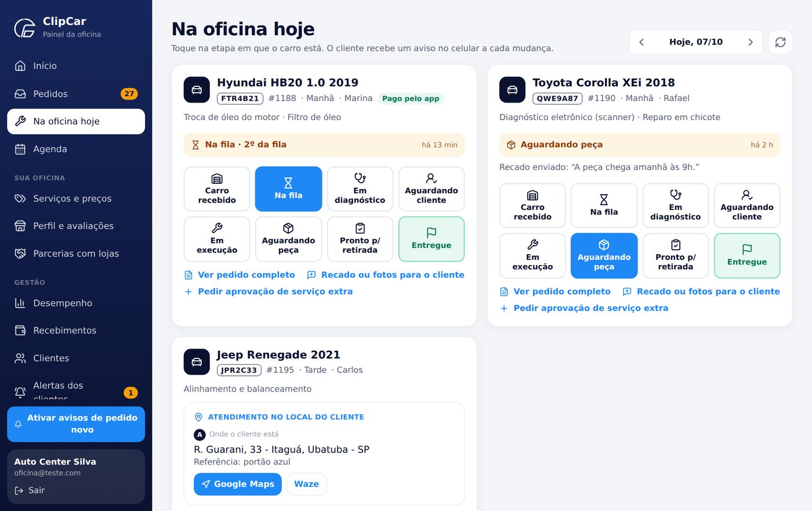Click Sair to log out
Image resolution: width=812 pixels, height=511 pixels.
click(30, 491)
